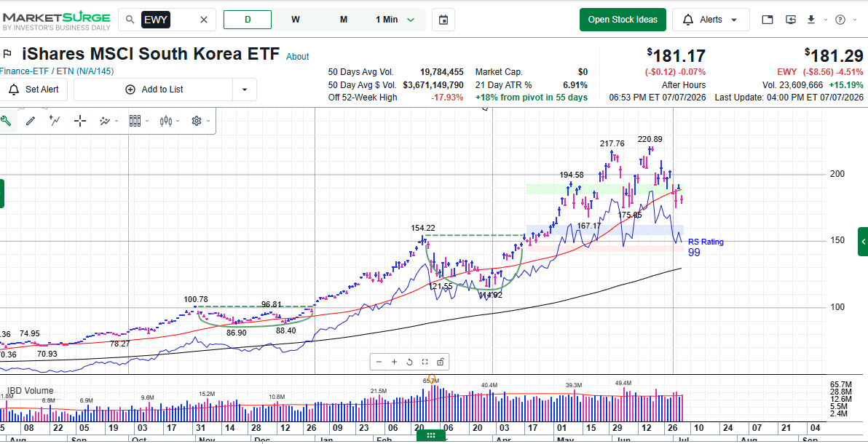This screenshot has width=868, height=444.
Task: Expand the data columns chevron
Action: (x=146, y=121)
